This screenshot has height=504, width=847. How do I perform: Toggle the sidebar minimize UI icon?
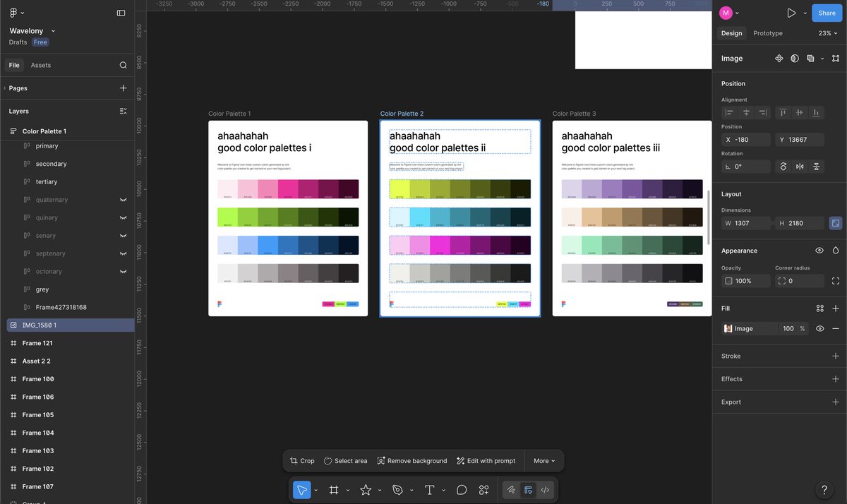point(121,13)
